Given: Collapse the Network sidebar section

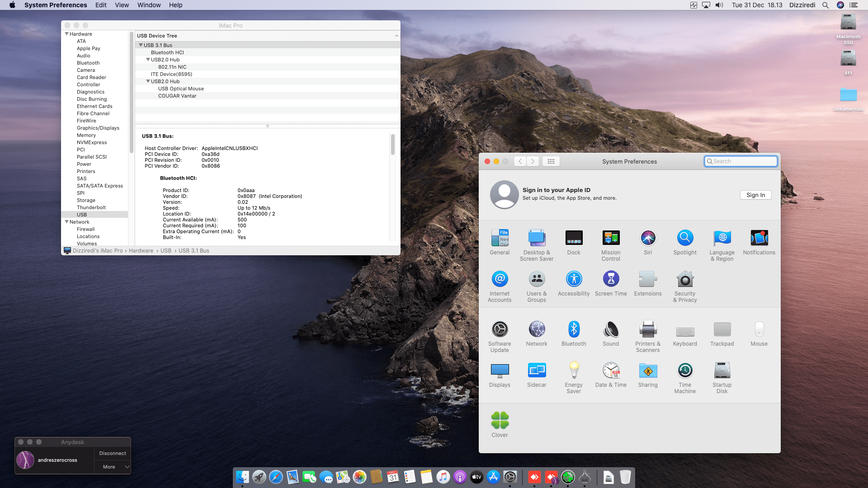Looking at the screenshot, I should [x=66, y=222].
